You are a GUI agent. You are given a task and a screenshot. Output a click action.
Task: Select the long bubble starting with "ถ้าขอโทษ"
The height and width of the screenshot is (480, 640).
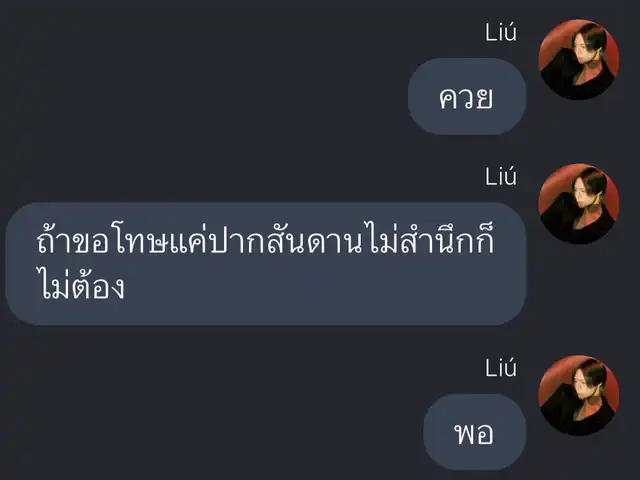point(266,264)
